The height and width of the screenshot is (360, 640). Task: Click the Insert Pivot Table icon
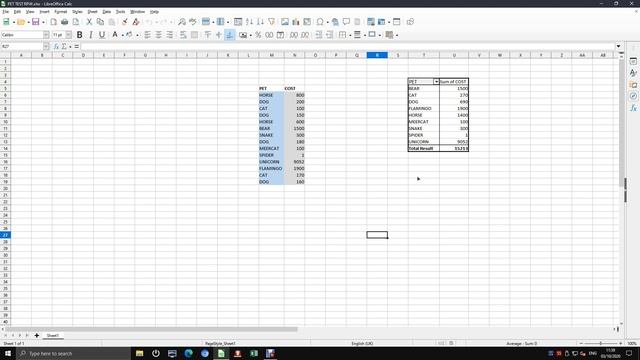[307, 22]
